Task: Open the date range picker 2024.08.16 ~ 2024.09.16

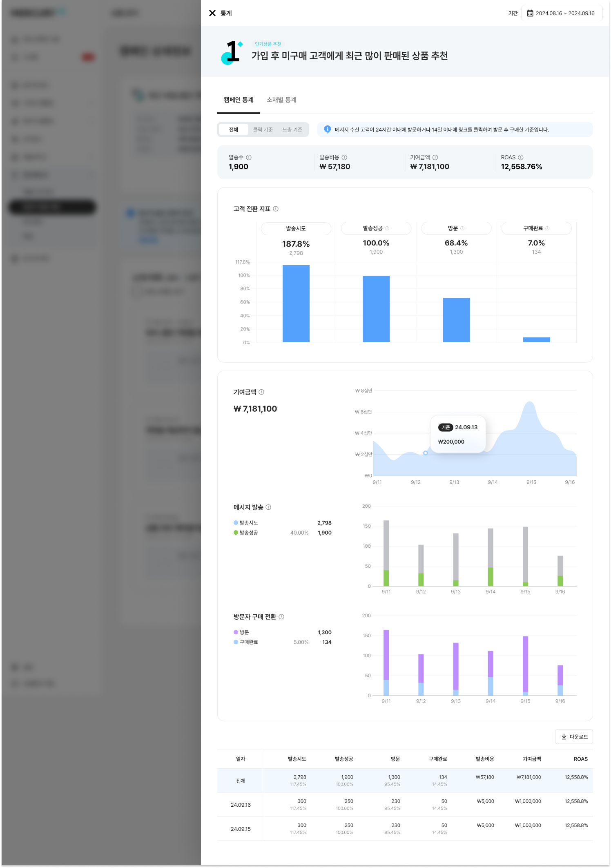Action: coord(561,13)
